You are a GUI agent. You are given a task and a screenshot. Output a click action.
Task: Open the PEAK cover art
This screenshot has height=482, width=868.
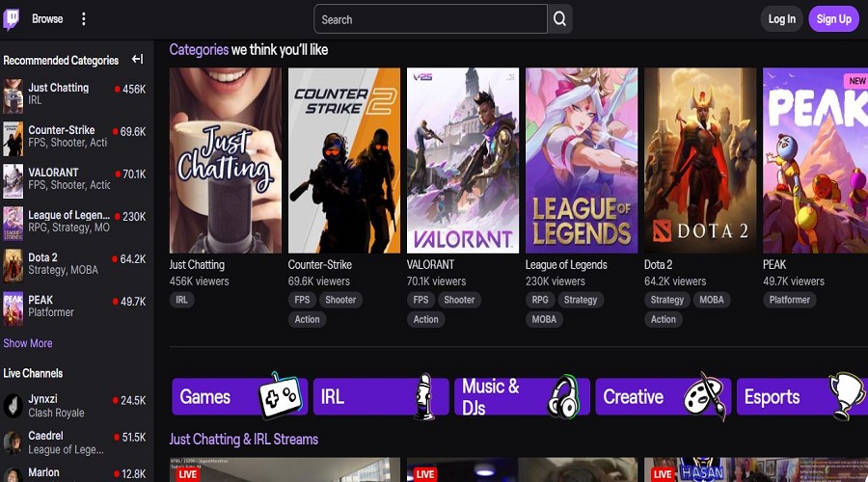click(815, 160)
